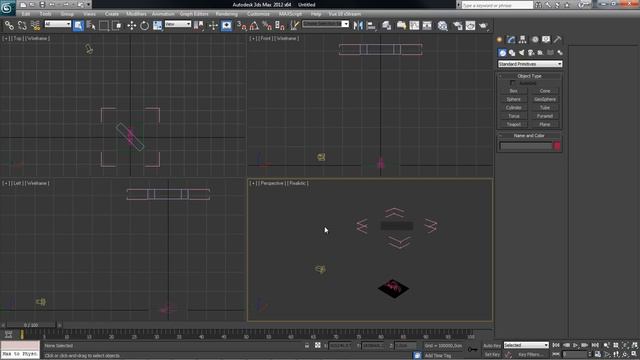Image resolution: width=640 pixels, height=360 pixels.
Task: Open Select by Name dialog
Action: click(91, 26)
